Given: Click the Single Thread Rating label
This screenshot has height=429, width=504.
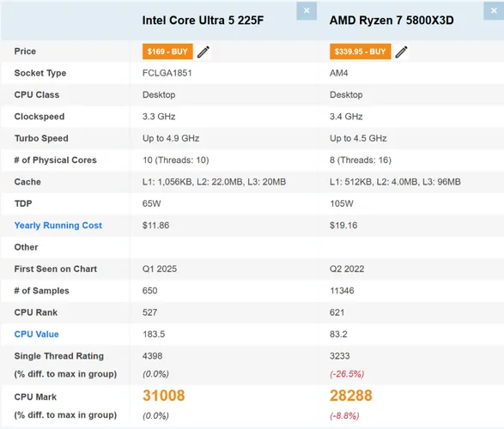Looking at the screenshot, I should point(59,356).
